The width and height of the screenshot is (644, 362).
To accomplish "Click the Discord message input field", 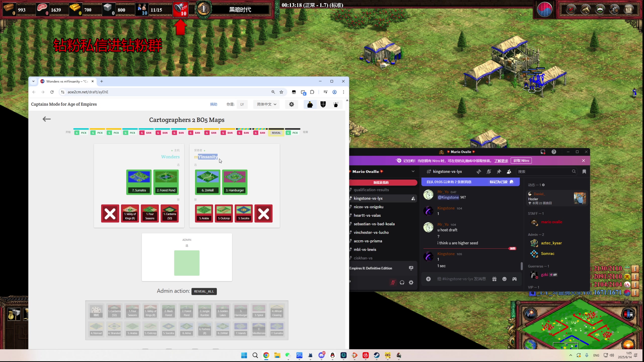I will (x=462, y=279).
